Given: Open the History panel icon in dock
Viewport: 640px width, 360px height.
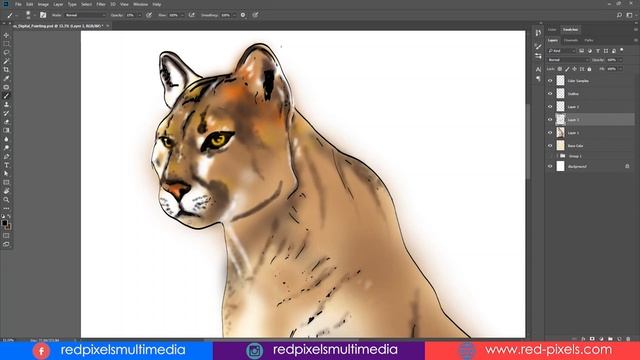Looking at the screenshot, I should (x=538, y=33).
